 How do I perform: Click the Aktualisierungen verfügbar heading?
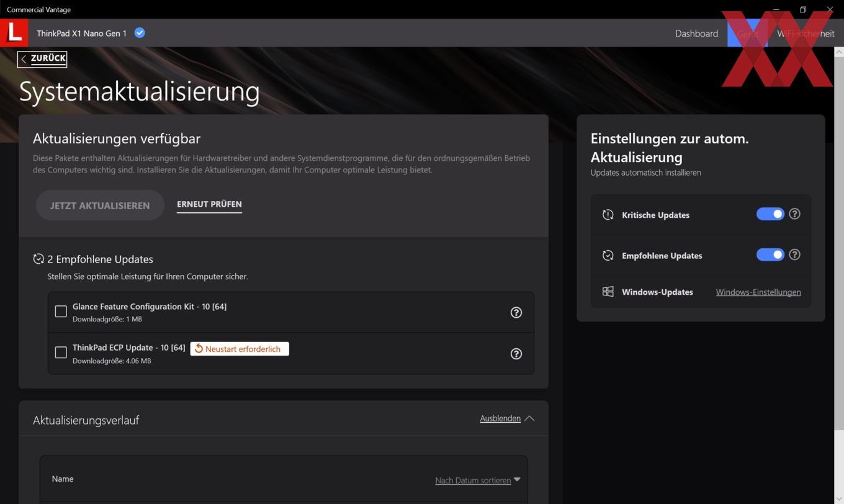[117, 138]
